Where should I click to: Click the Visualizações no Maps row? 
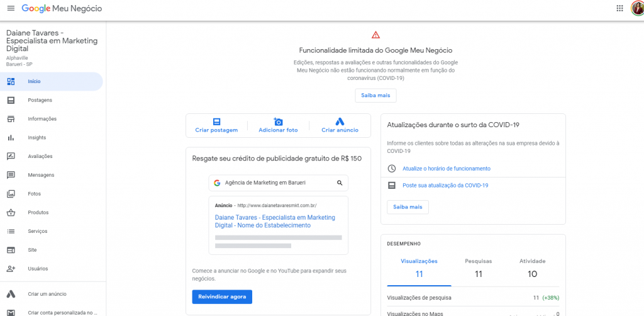click(x=473, y=313)
